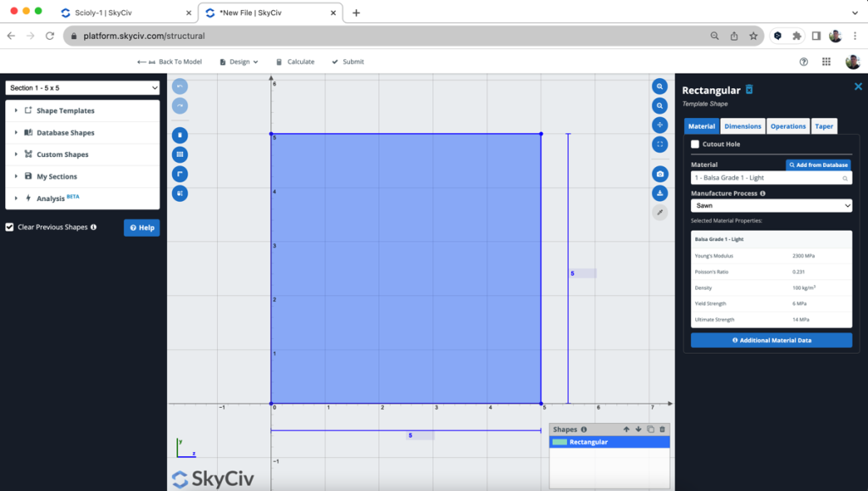Image resolution: width=868 pixels, height=491 pixels.
Task: Open the Manufacture Process dropdown showing Sawn
Action: [x=771, y=205]
